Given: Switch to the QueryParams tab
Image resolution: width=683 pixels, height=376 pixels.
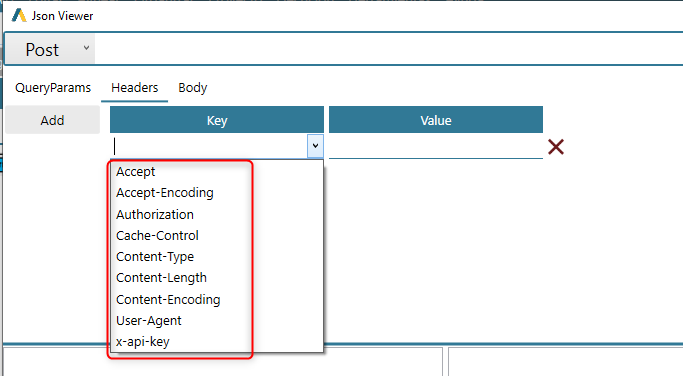Looking at the screenshot, I should tap(53, 88).
